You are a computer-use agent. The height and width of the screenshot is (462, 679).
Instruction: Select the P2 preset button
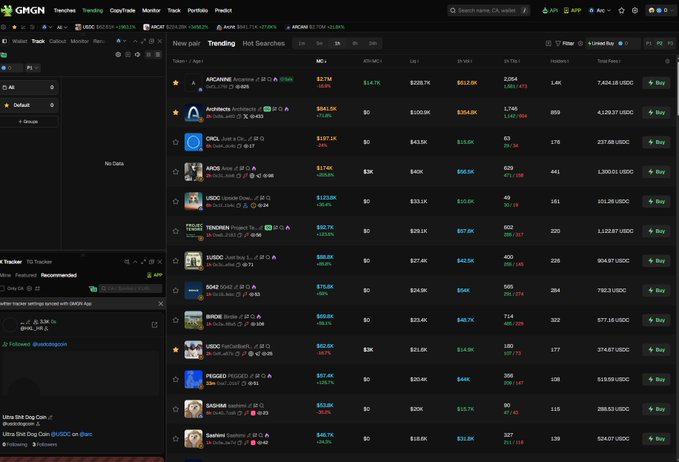coord(660,43)
